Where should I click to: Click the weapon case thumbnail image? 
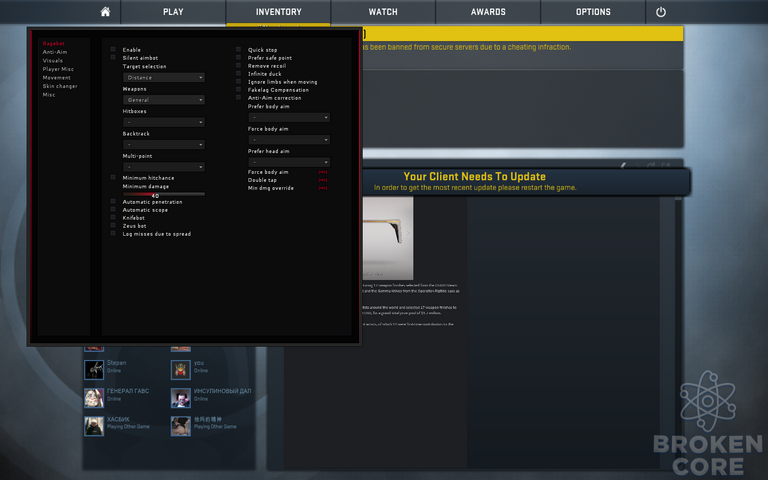point(388,238)
